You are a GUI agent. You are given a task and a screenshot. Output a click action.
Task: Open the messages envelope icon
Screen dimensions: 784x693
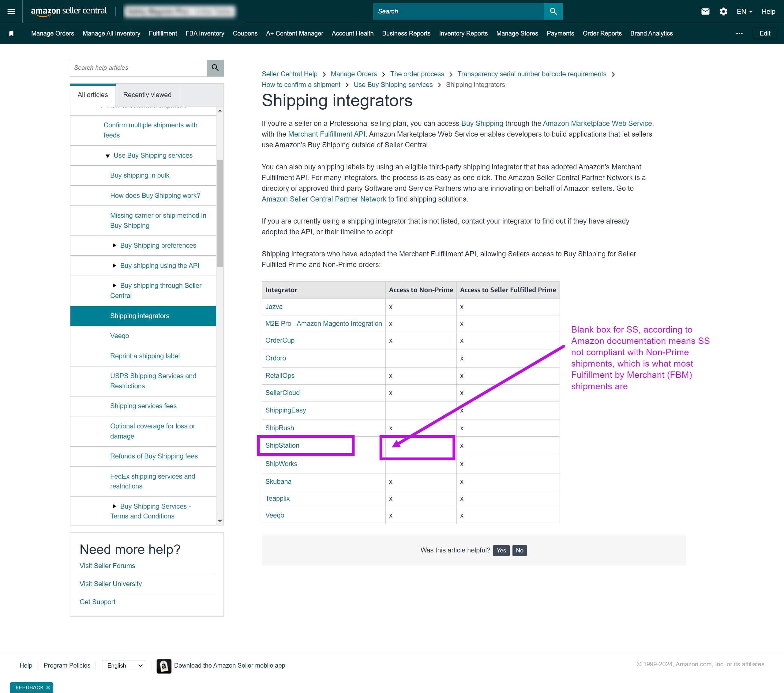point(705,12)
